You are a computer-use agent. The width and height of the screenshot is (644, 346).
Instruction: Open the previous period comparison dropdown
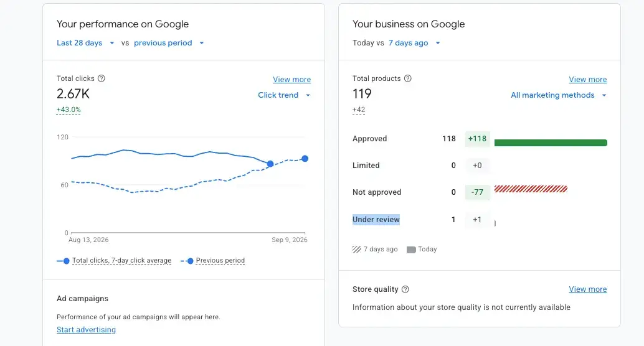point(169,43)
